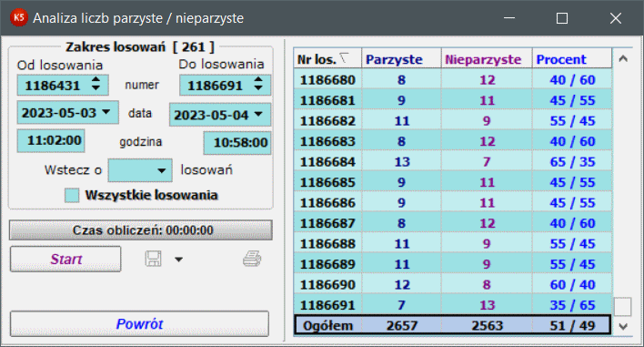Select row 1186683
The width and height of the screenshot is (644, 347).
pyautogui.click(x=453, y=141)
